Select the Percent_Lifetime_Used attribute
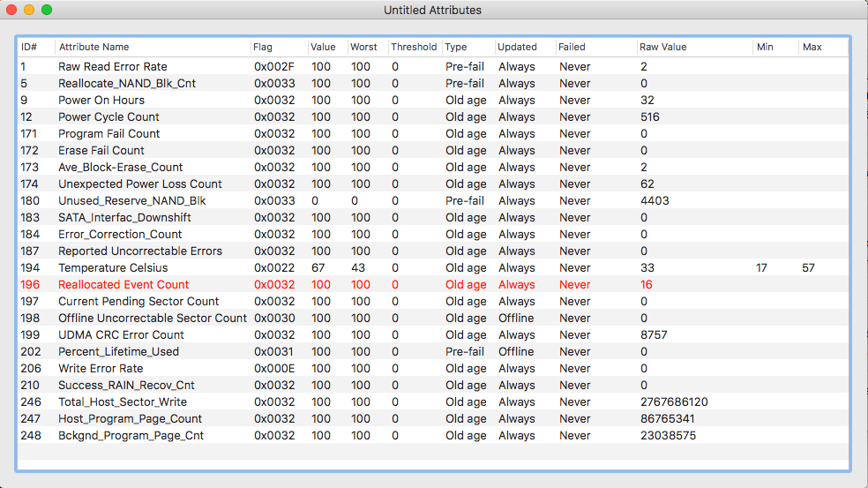868x488 pixels. click(x=433, y=352)
